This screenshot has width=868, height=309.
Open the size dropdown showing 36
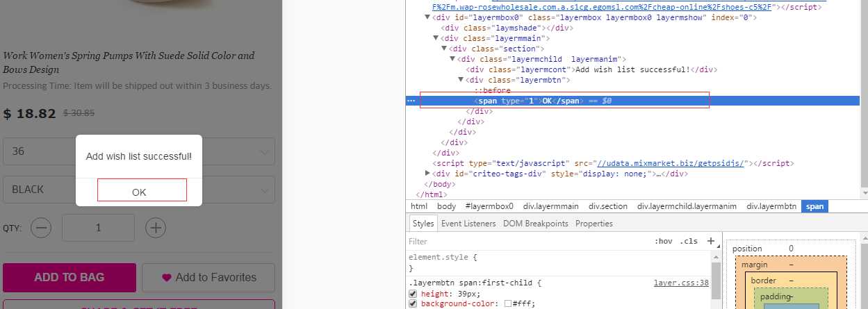(x=139, y=151)
